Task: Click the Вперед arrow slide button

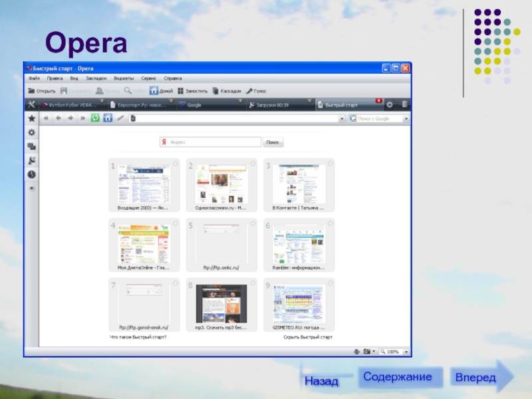Action: click(x=481, y=376)
